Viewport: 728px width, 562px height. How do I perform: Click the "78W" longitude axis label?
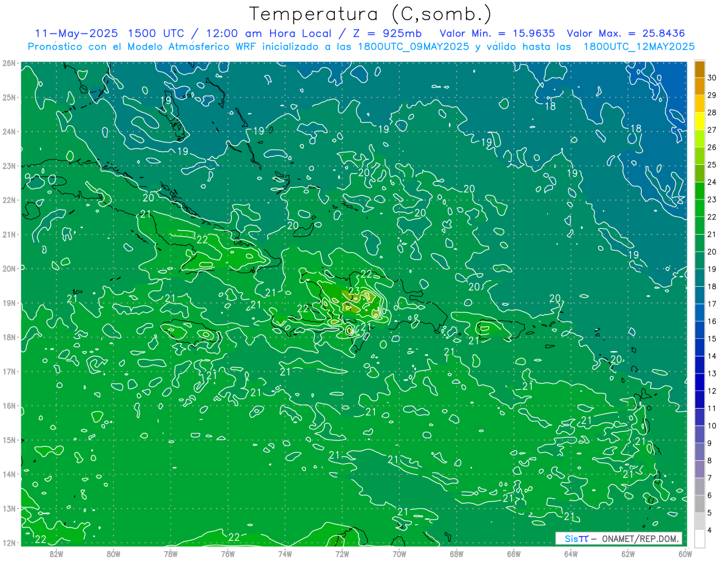tap(170, 553)
